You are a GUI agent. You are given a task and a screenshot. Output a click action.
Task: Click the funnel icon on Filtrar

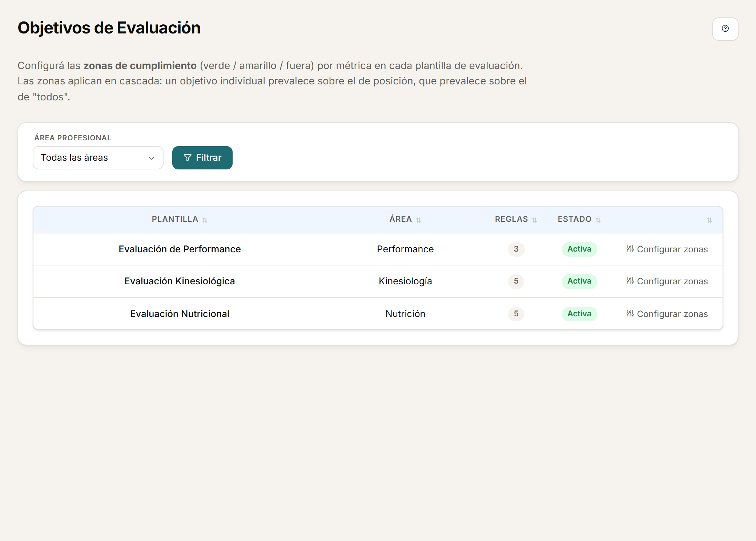pos(188,158)
